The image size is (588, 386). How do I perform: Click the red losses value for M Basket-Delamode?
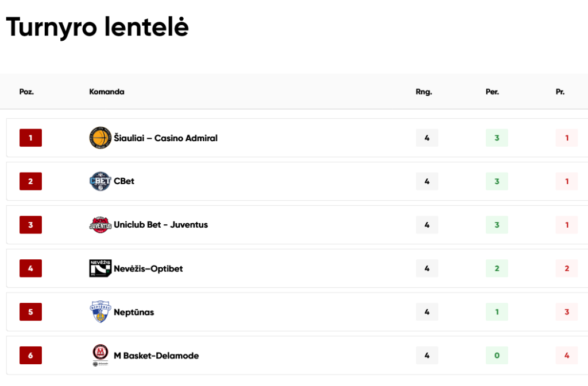tap(567, 355)
